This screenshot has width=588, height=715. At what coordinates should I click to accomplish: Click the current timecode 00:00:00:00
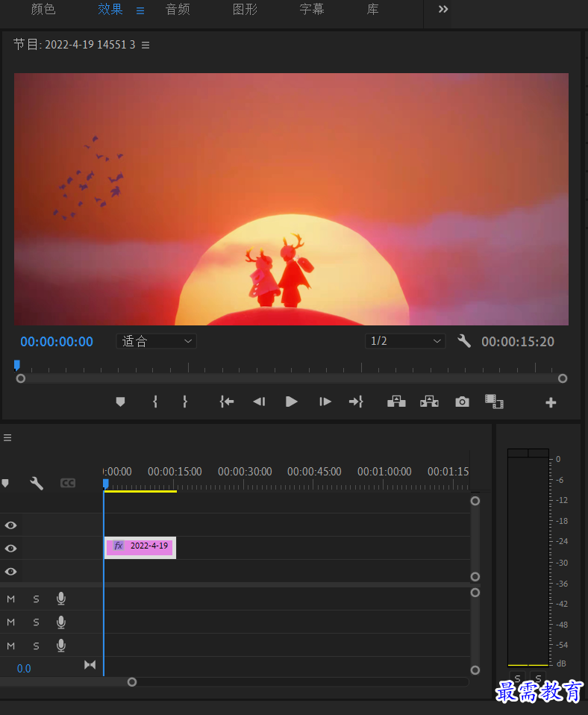57,342
